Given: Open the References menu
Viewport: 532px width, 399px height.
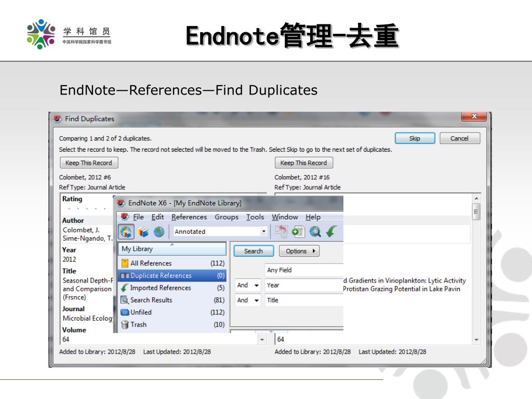Looking at the screenshot, I should (x=189, y=217).
